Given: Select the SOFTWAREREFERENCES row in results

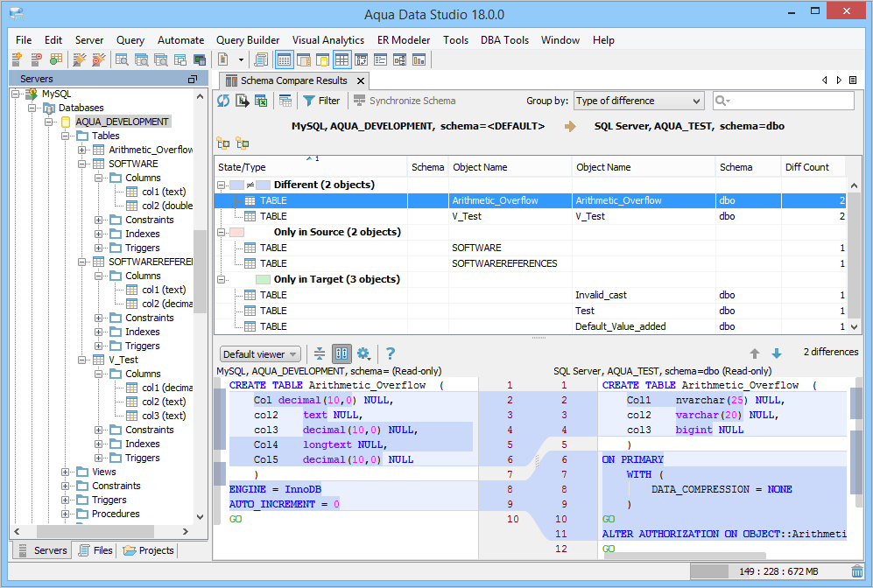Looking at the screenshot, I should [530, 263].
